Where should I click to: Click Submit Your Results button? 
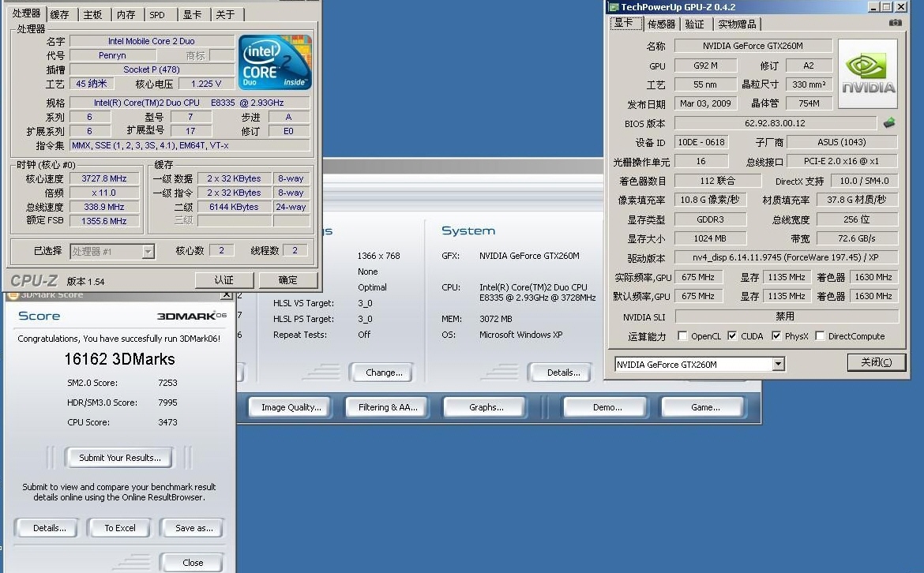119,458
